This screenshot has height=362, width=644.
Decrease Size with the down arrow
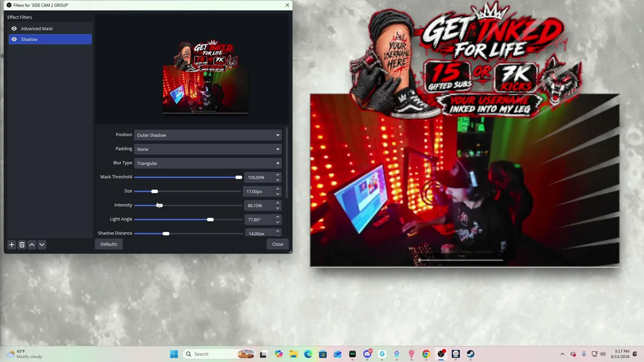[x=278, y=194]
